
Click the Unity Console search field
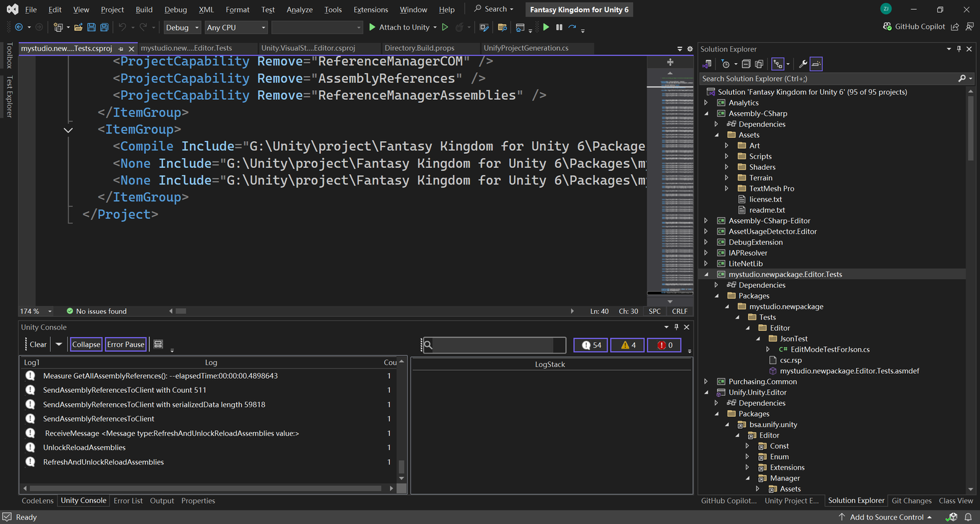(497, 345)
